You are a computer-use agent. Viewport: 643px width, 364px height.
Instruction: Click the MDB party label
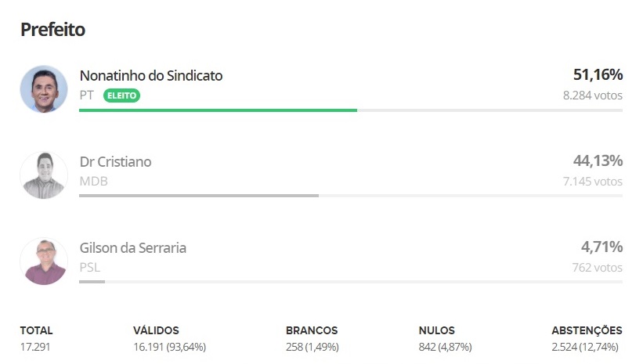[x=93, y=181]
